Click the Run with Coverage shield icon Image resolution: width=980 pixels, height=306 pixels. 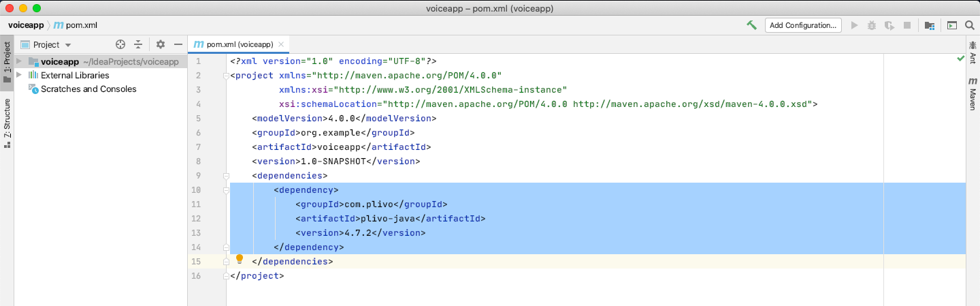889,25
